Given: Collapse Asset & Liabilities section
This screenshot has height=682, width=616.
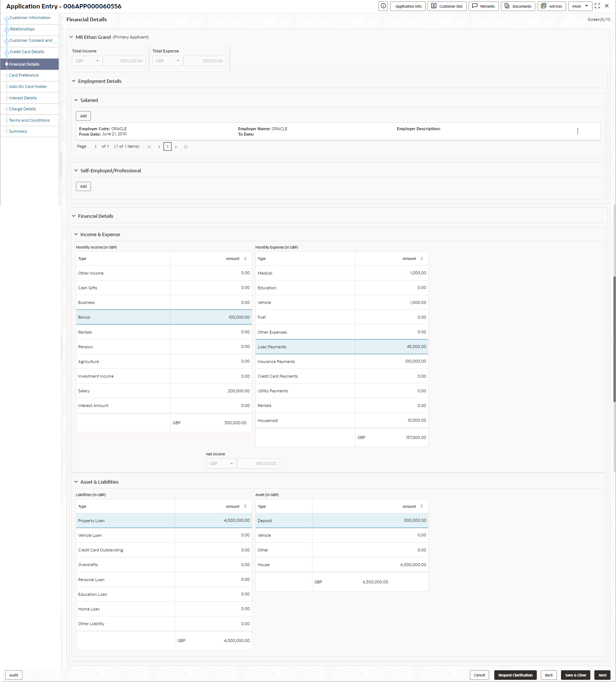Looking at the screenshot, I should (x=76, y=482).
